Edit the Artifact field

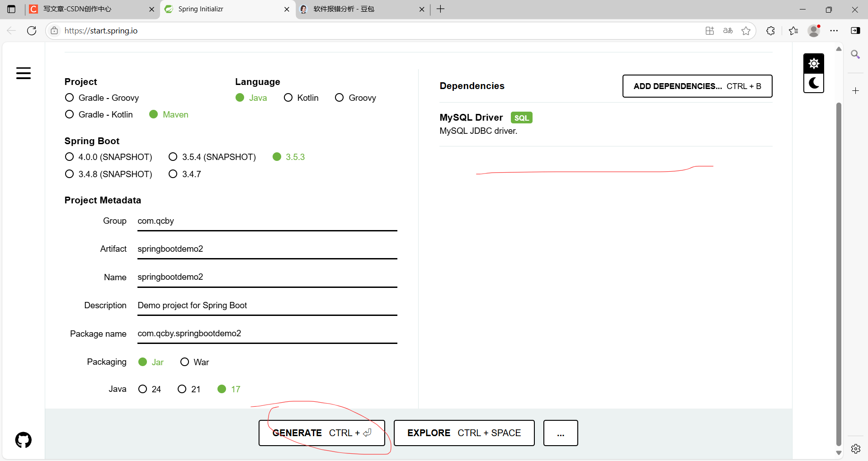[267, 249]
